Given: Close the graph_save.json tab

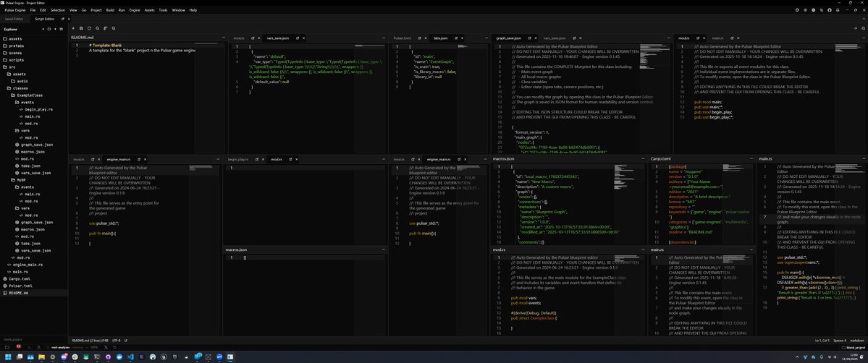Looking at the screenshot, I should pos(535,38).
